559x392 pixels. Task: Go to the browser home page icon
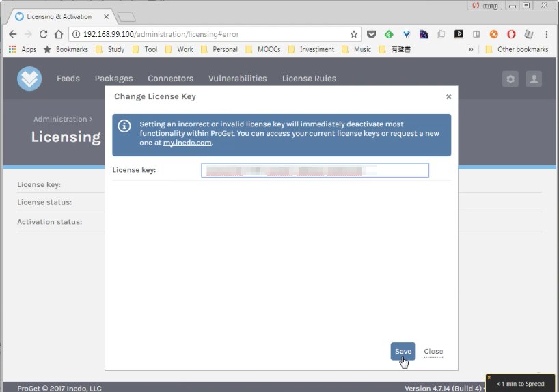click(59, 34)
